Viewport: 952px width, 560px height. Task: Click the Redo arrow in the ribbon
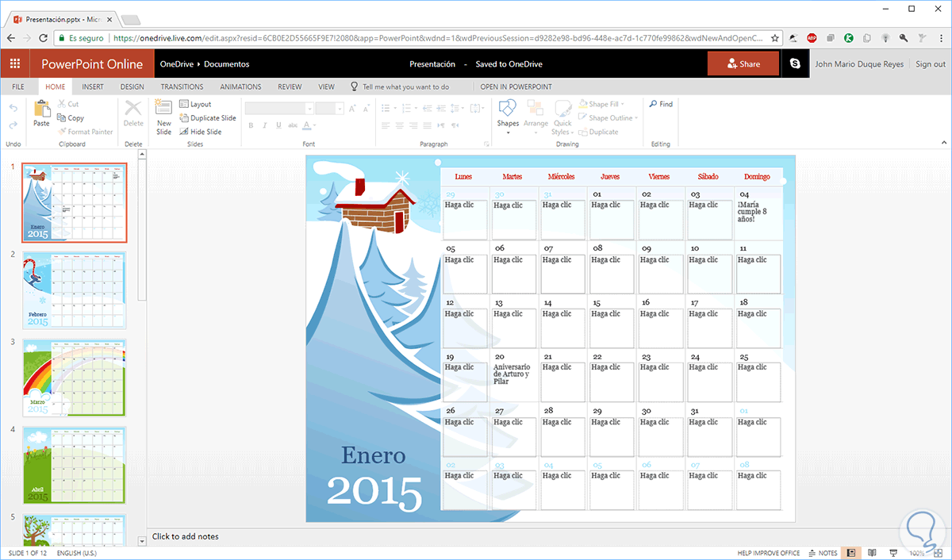pyautogui.click(x=13, y=125)
